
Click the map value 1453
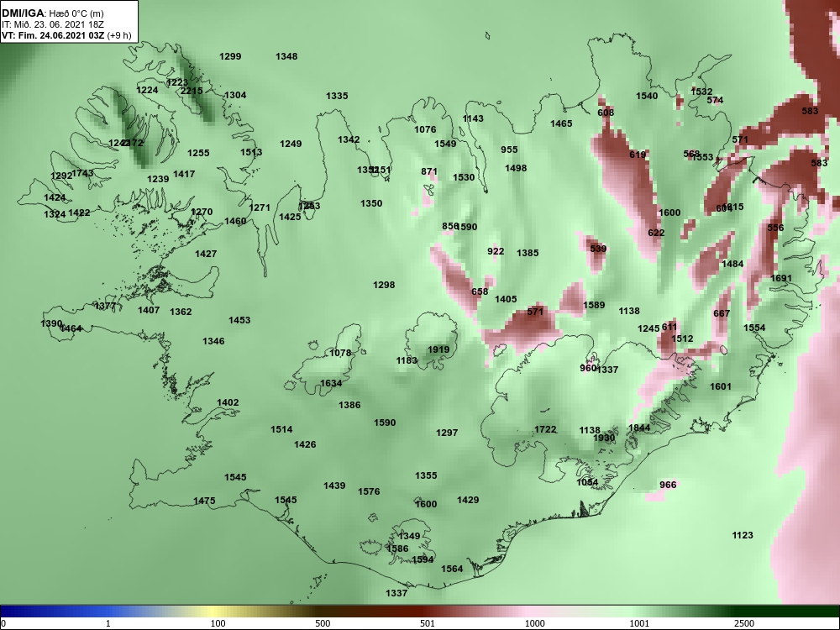pyautogui.click(x=239, y=320)
